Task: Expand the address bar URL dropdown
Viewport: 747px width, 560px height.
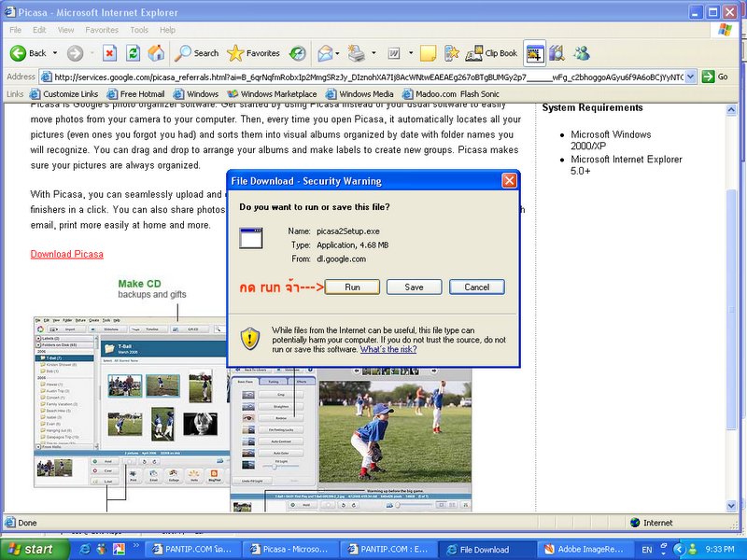Action: (691, 77)
